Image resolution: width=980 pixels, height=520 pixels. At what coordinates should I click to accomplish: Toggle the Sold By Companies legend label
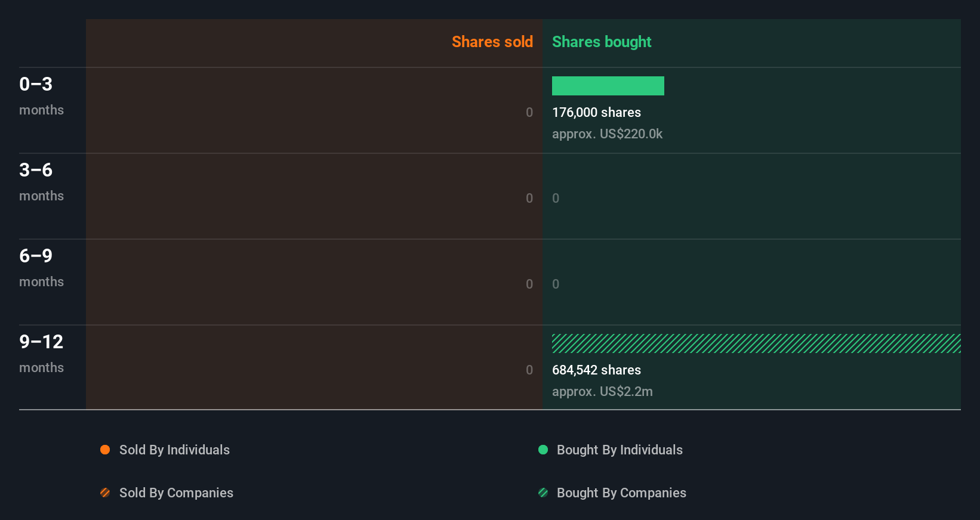176,493
